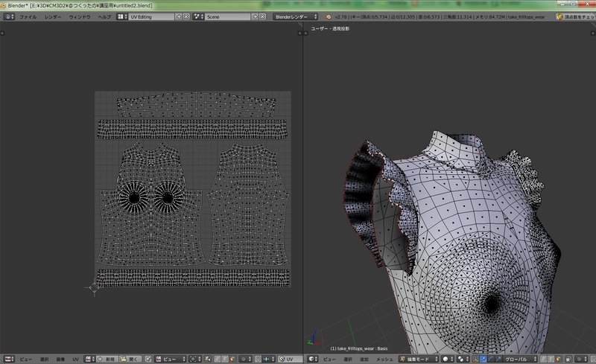Viewport: 596px width, 364px height.
Task: Add a new scene with plus icon
Action: pos(255,16)
